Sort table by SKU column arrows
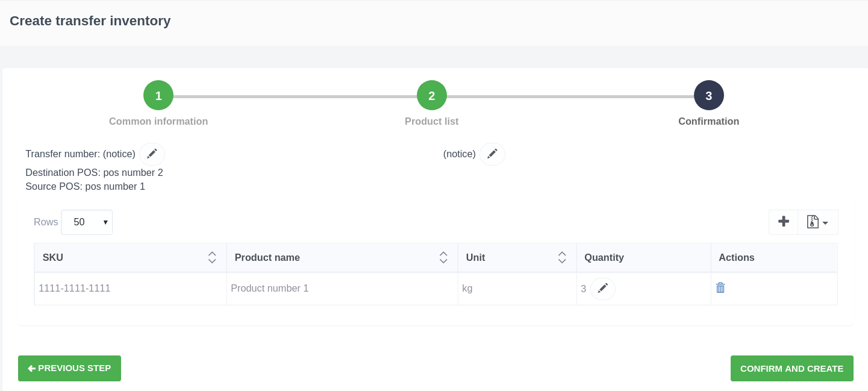The height and width of the screenshot is (391, 868). point(212,257)
